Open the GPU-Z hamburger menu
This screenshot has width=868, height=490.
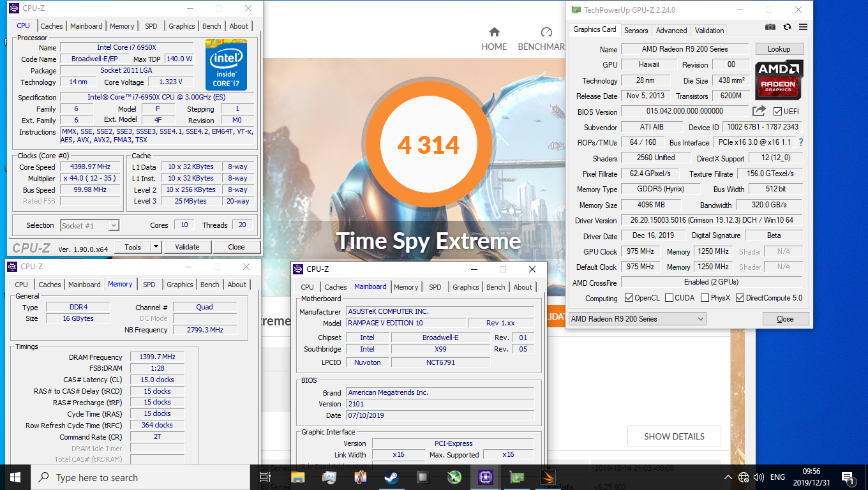pos(803,27)
